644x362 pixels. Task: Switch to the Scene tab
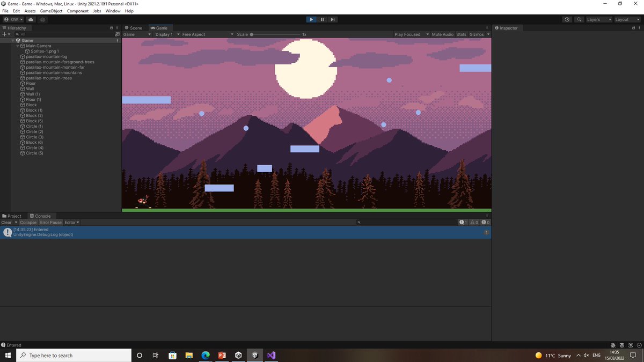point(133,28)
